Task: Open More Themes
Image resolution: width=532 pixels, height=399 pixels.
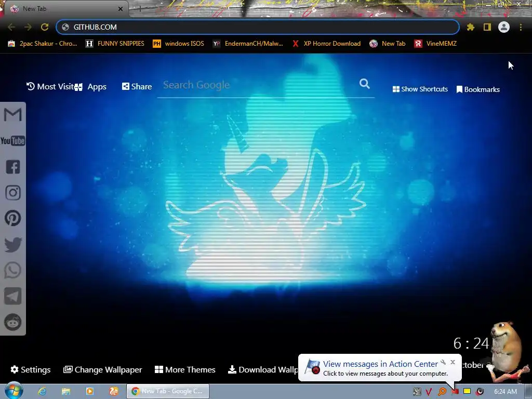Action: [x=185, y=369]
